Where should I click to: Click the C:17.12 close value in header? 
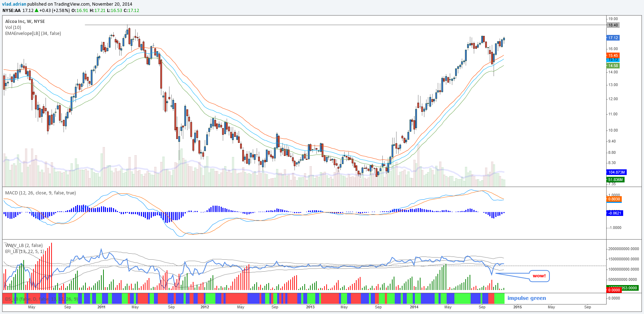pyautogui.click(x=131, y=11)
